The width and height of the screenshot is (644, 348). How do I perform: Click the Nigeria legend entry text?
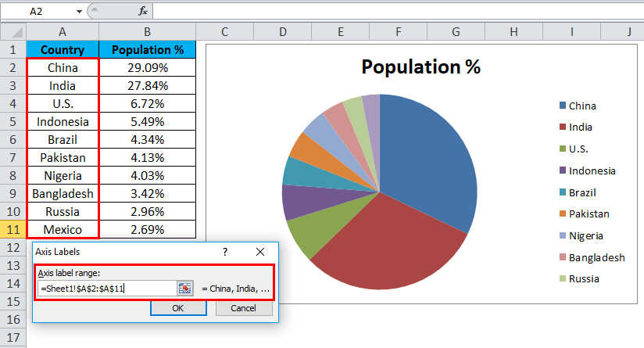click(x=586, y=236)
